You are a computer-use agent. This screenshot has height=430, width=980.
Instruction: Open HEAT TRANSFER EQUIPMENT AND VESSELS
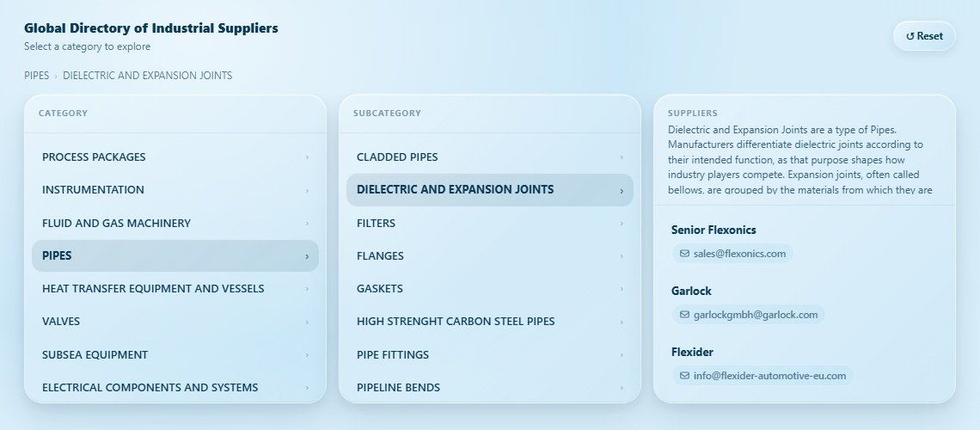click(x=153, y=289)
